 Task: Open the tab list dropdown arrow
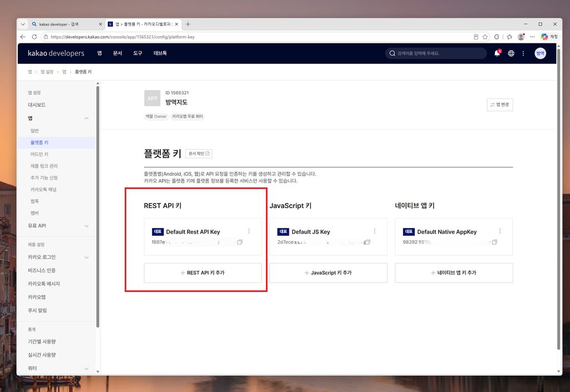click(x=23, y=24)
